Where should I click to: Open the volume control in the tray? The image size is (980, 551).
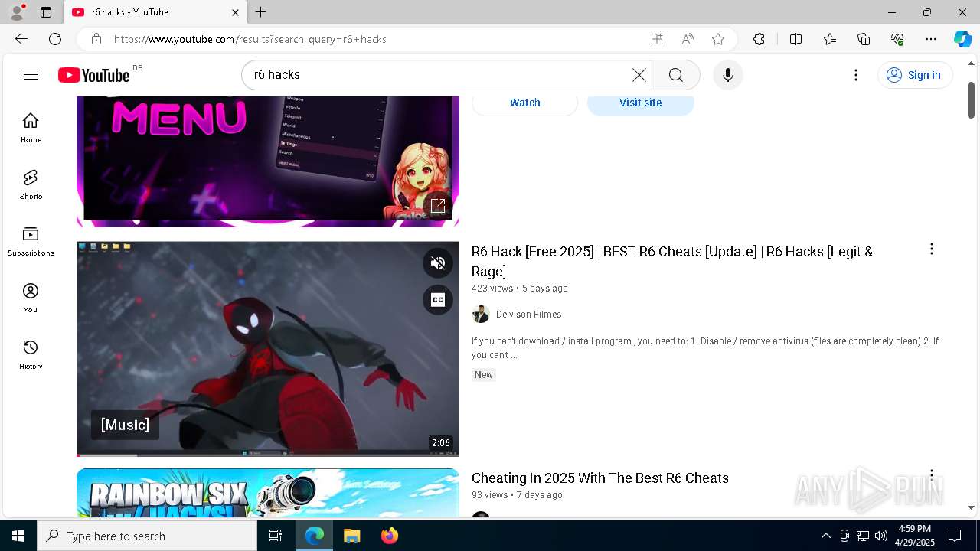click(x=881, y=536)
